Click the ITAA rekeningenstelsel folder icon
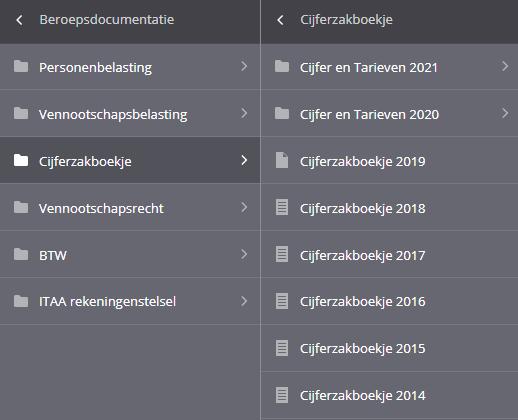Screen dimensions: 518x420 pos(21,301)
